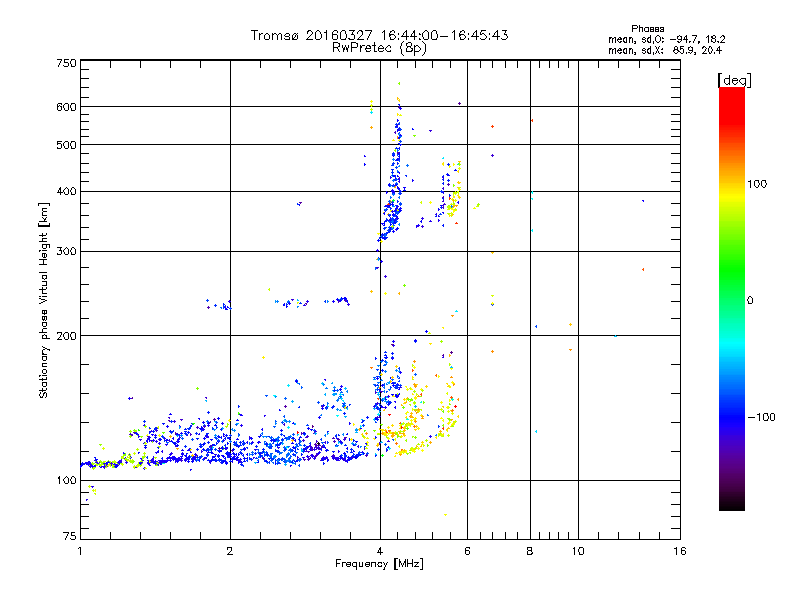800x600 pixels.
Task: Click the 'Stationary phase Virtual Height [km]' label
Action: tap(44, 301)
